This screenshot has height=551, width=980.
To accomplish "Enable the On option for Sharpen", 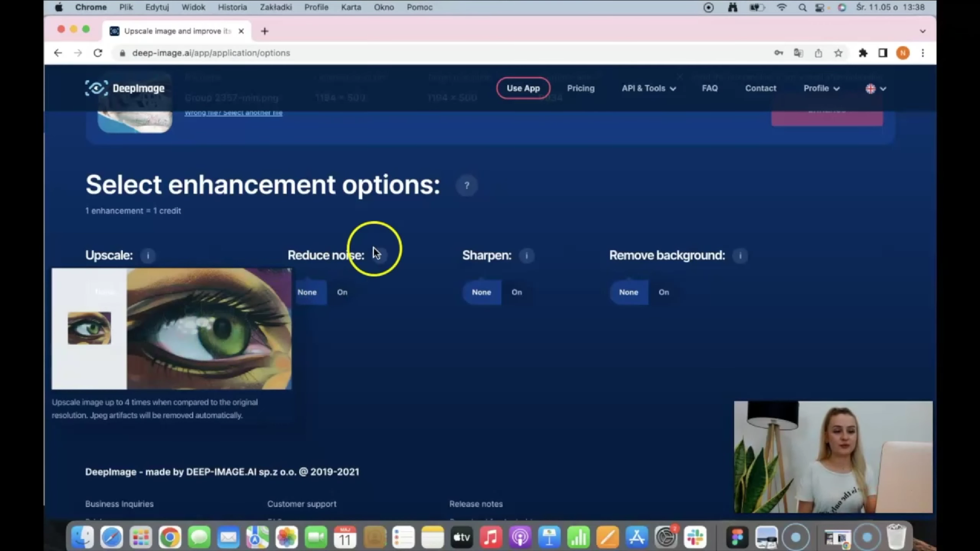I will pos(517,292).
